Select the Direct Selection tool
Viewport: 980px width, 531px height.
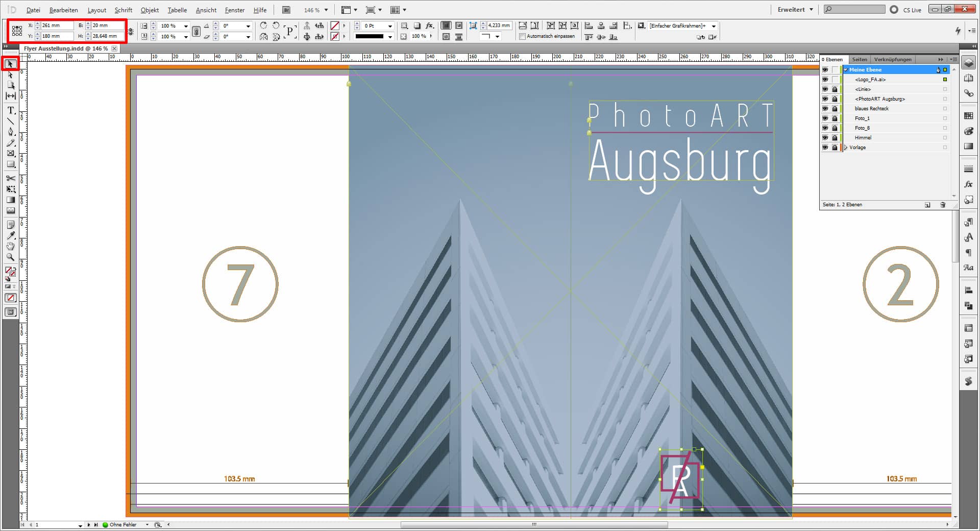10,75
